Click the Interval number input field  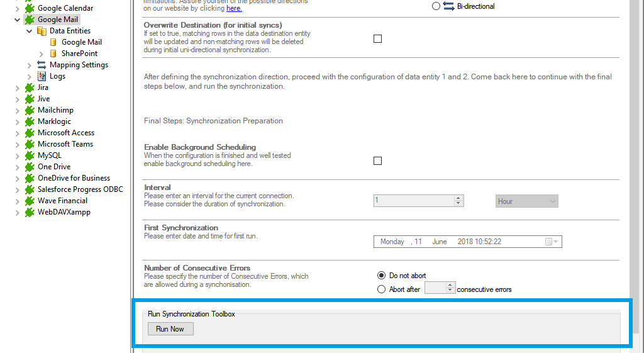tap(413, 201)
